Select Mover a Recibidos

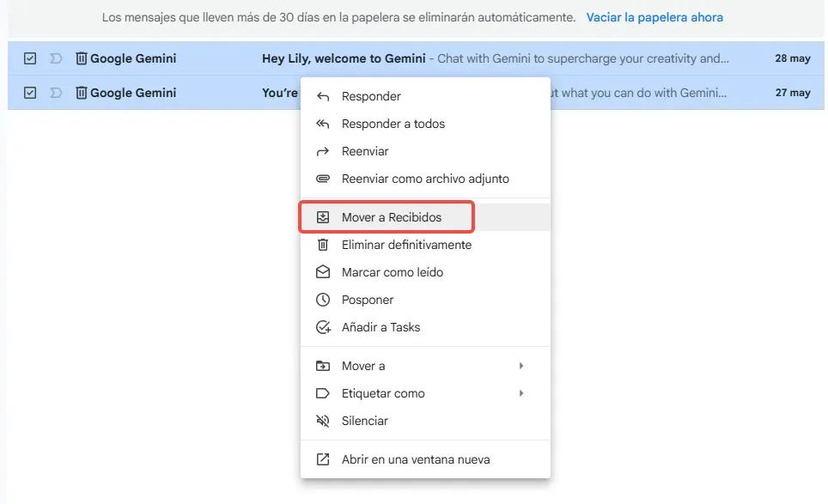(x=425, y=217)
